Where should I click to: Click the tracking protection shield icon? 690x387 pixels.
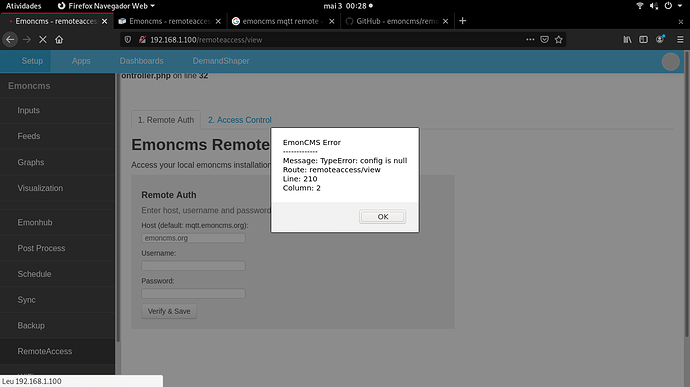point(128,40)
